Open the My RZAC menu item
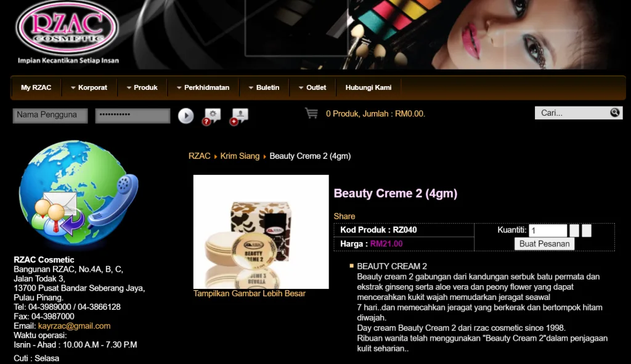The width and height of the screenshot is (631, 364). point(36,87)
